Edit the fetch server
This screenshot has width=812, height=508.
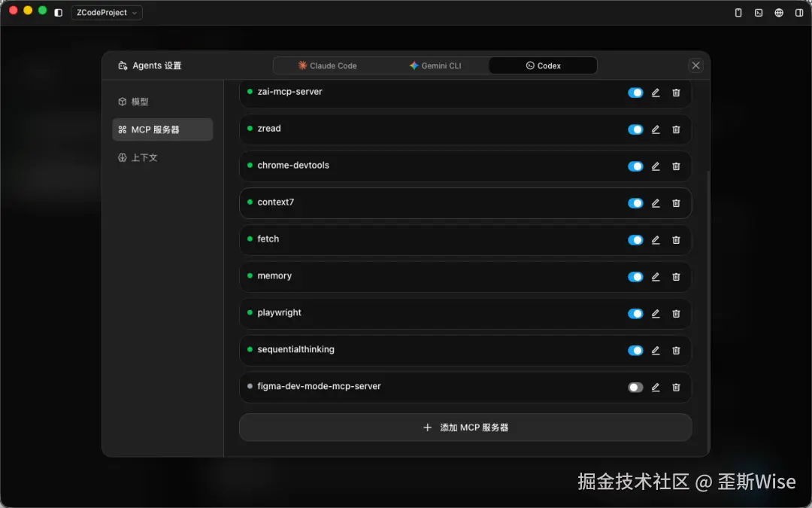[656, 240]
